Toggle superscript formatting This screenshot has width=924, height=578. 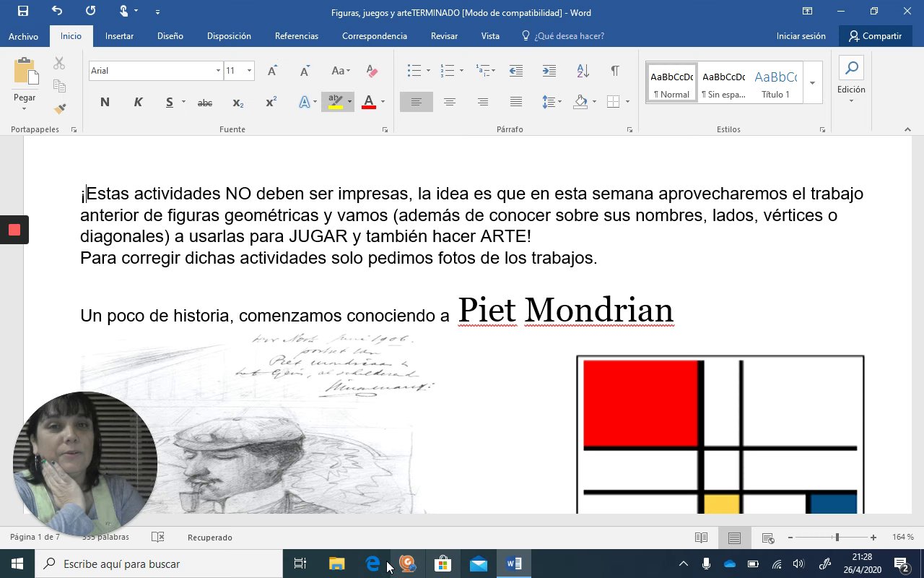(x=271, y=103)
